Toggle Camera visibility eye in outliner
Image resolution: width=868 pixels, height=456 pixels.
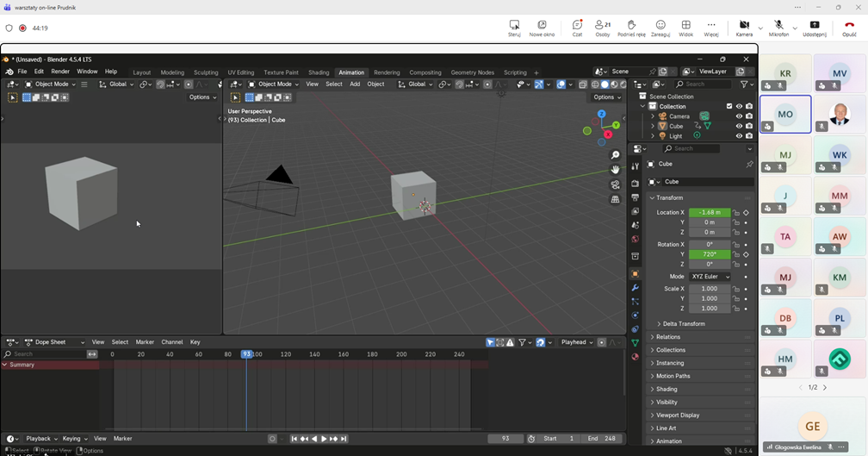(x=739, y=116)
